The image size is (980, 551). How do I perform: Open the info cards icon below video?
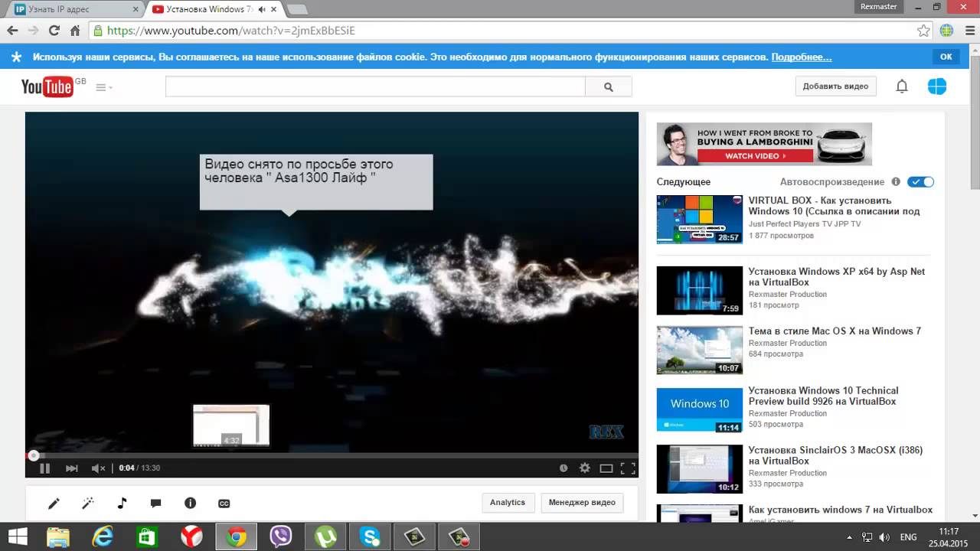pos(191,503)
